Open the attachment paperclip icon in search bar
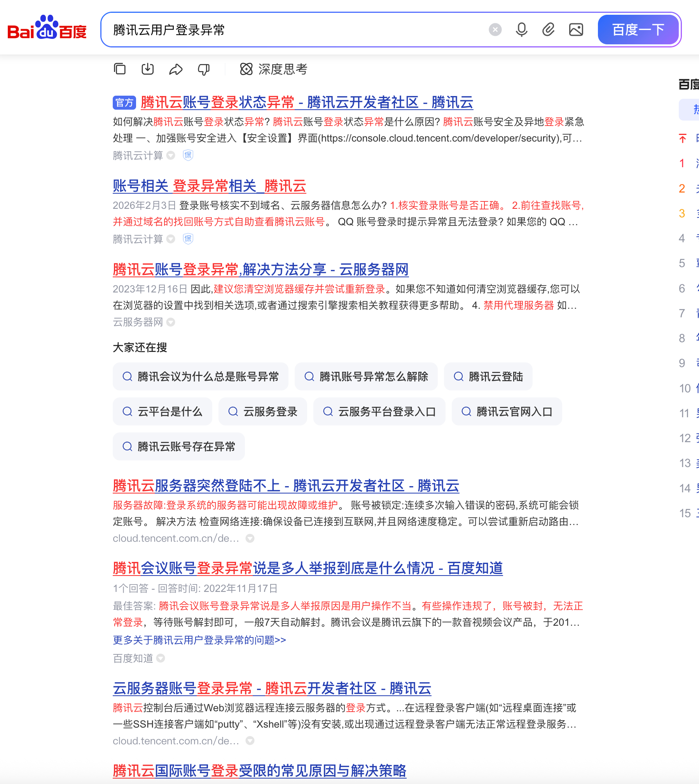Screen dimensions: 699x784 click(x=549, y=29)
